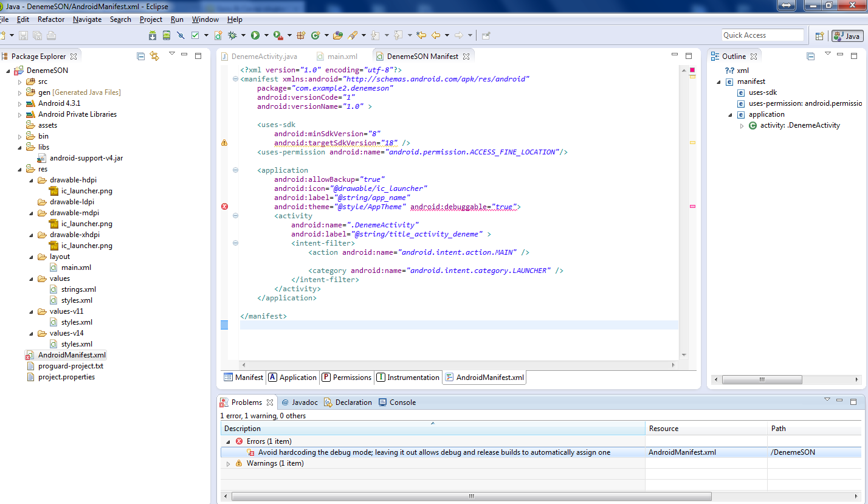Toggle fold on the activity element
The width and height of the screenshot is (868, 504).
coord(235,216)
